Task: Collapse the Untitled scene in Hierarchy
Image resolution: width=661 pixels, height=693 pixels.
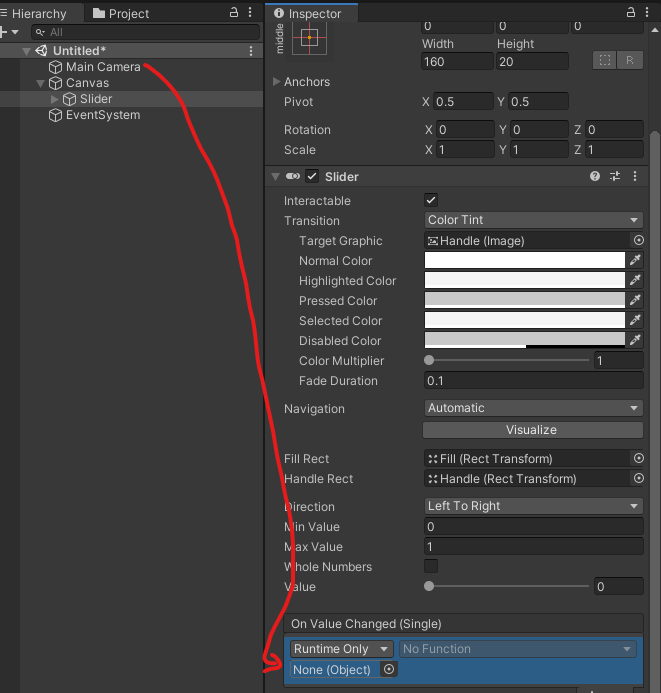Action: pyautogui.click(x=27, y=51)
